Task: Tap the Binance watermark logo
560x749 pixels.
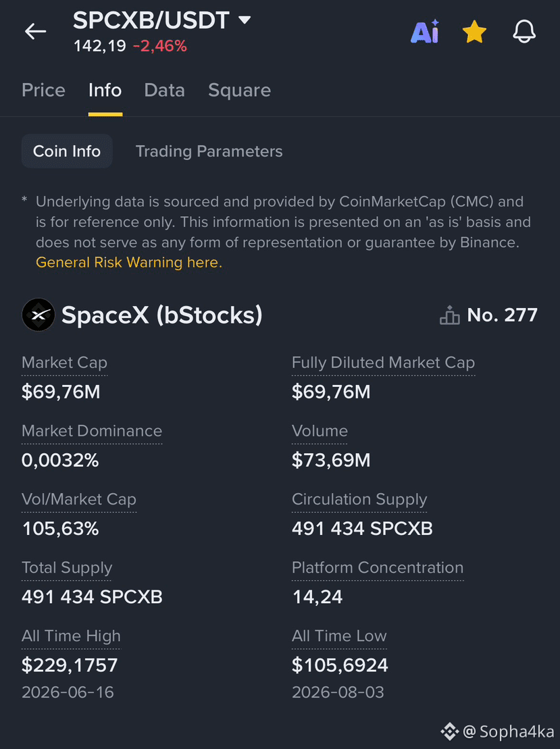Action: tap(449, 731)
